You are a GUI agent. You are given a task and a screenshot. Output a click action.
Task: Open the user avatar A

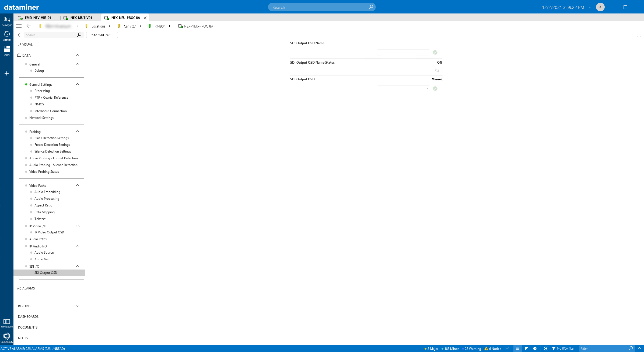click(600, 7)
